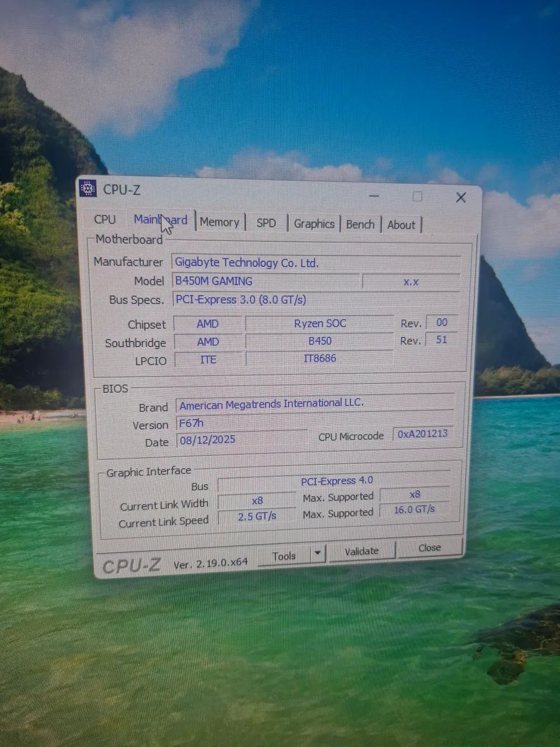Switch to the SPD tab
Screen dimensions: 560x747
[x=266, y=223]
